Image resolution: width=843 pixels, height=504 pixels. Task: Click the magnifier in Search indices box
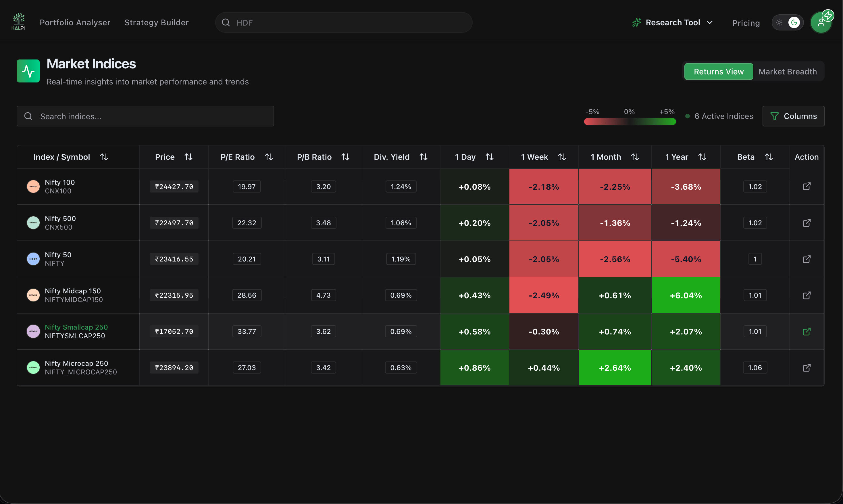pyautogui.click(x=28, y=116)
